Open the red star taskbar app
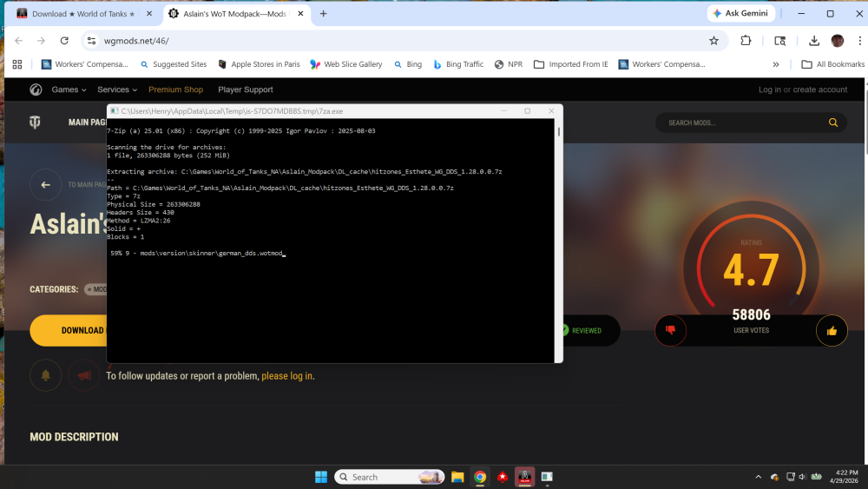868x489 pixels. click(x=503, y=477)
